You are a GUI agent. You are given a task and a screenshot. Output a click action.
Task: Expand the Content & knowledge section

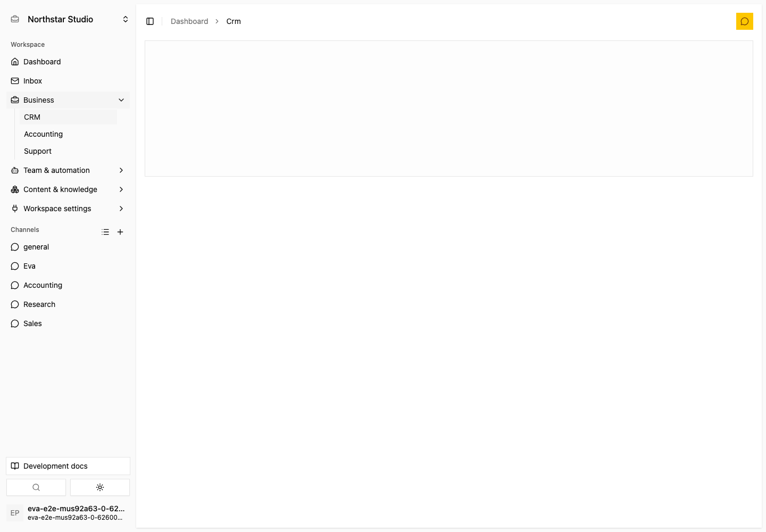[x=68, y=189]
